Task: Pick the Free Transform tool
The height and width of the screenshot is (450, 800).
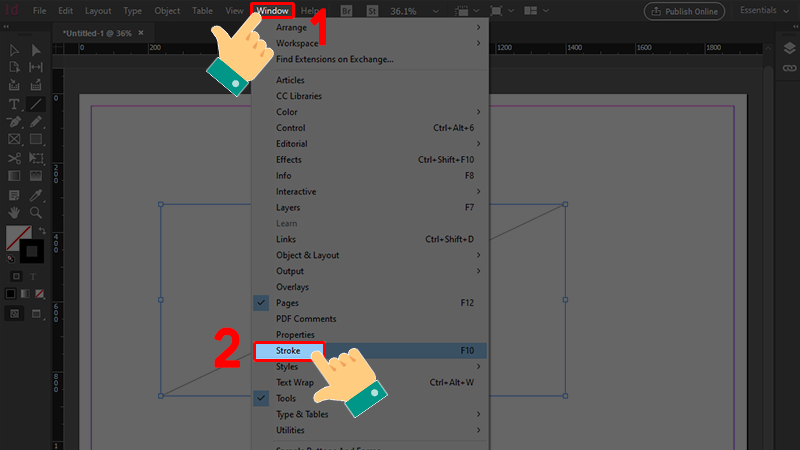Action: (x=36, y=158)
